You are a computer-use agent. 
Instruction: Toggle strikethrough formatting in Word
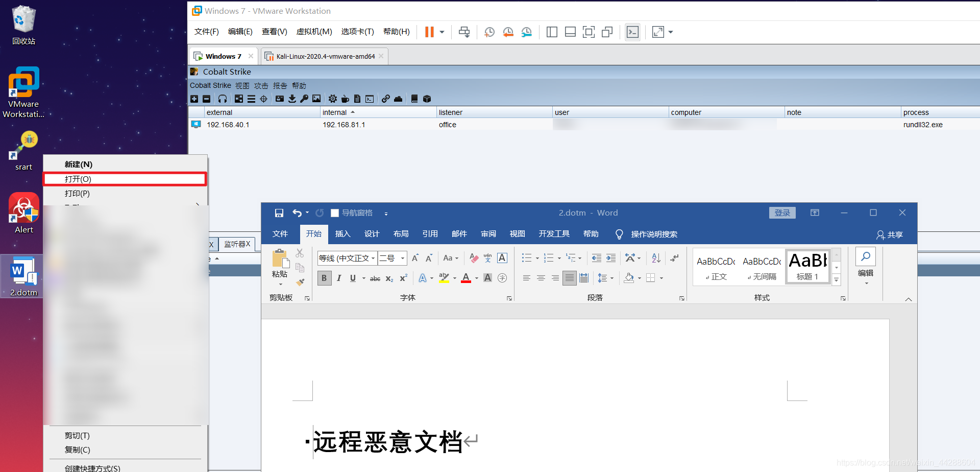pos(375,278)
